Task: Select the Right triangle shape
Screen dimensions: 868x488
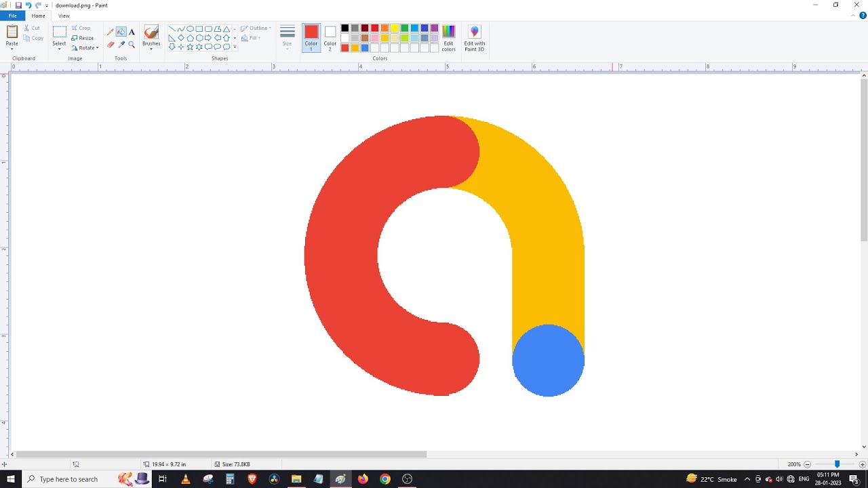Action: pyautogui.click(x=172, y=38)
